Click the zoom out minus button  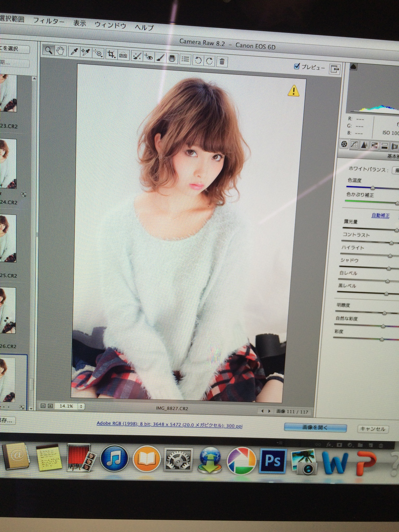pyautogui.click(x=43, y=405)
